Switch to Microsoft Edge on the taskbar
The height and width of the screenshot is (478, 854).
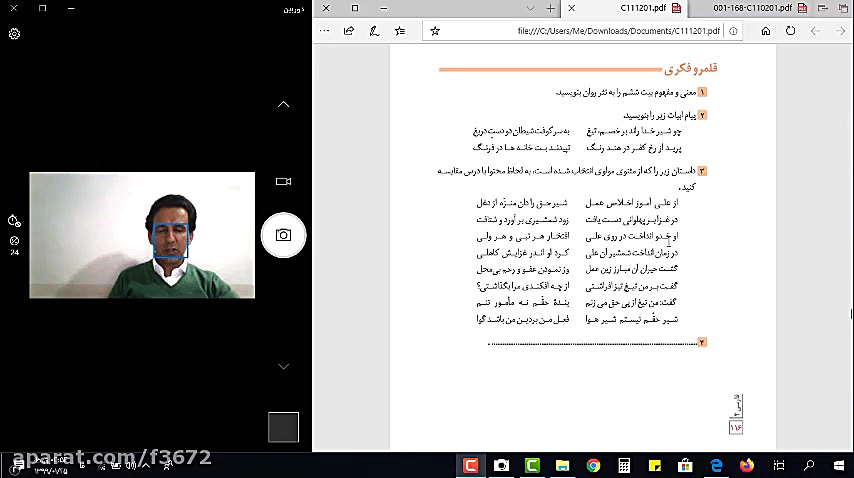click(x=716, y=465)
